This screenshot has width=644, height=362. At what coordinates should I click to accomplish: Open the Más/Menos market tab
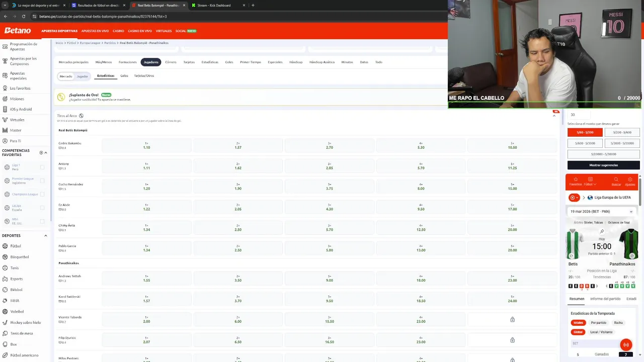pos(104,62)
